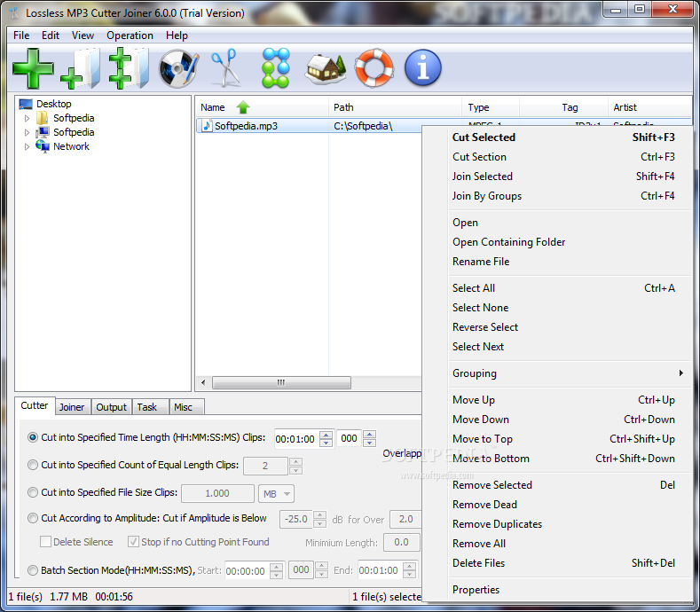
Task: Increase the time length spinner value
Action: 326,435
